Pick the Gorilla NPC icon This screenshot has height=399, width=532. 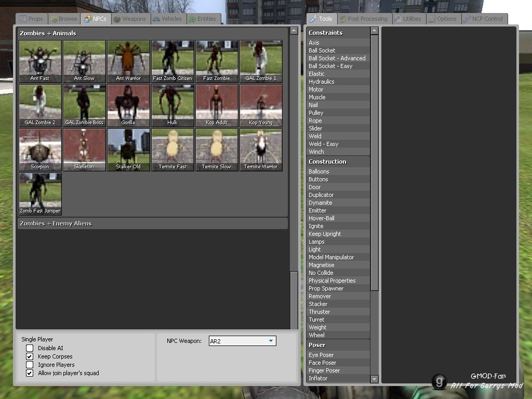click(128, 105)
